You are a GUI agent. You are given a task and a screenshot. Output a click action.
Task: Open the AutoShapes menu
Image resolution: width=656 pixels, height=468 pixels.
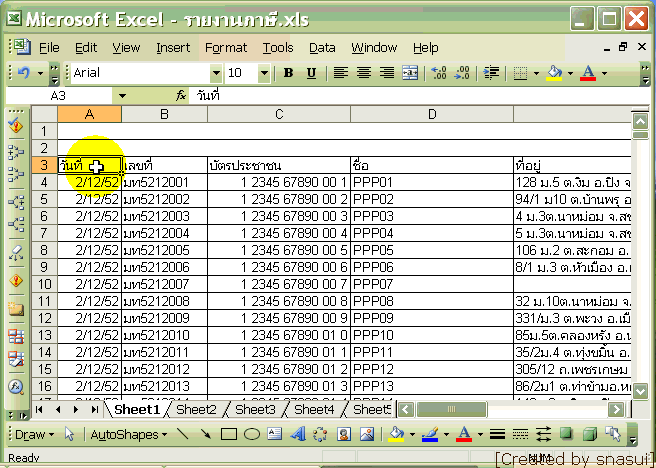click(129, 435)
